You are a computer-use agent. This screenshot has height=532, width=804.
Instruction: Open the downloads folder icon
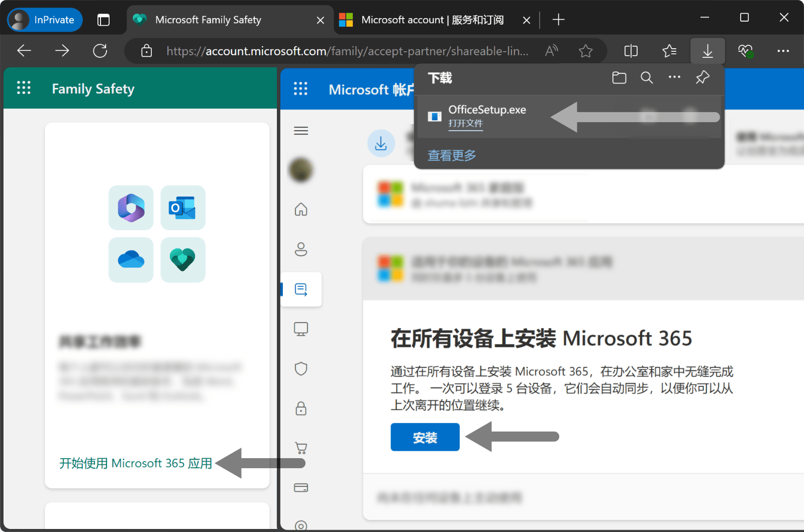pos(619,78)
